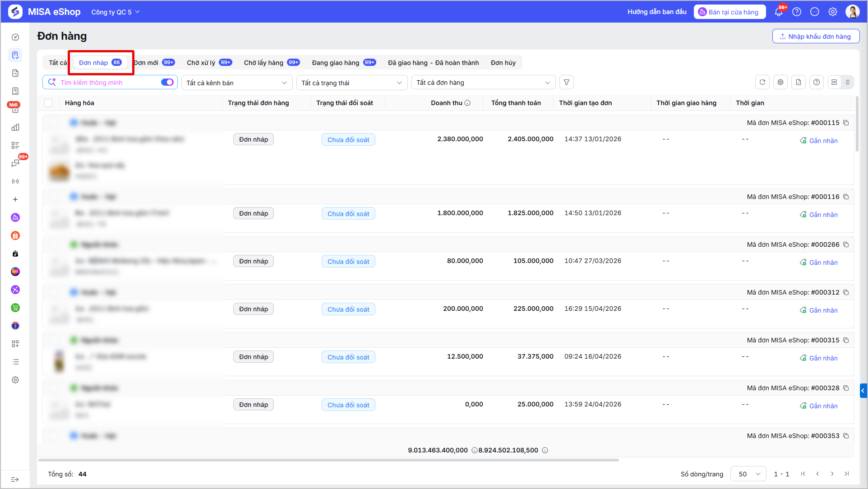Screen dimensions: 868x489
Task: Go to next page arrow
Action: pos(832,474)
